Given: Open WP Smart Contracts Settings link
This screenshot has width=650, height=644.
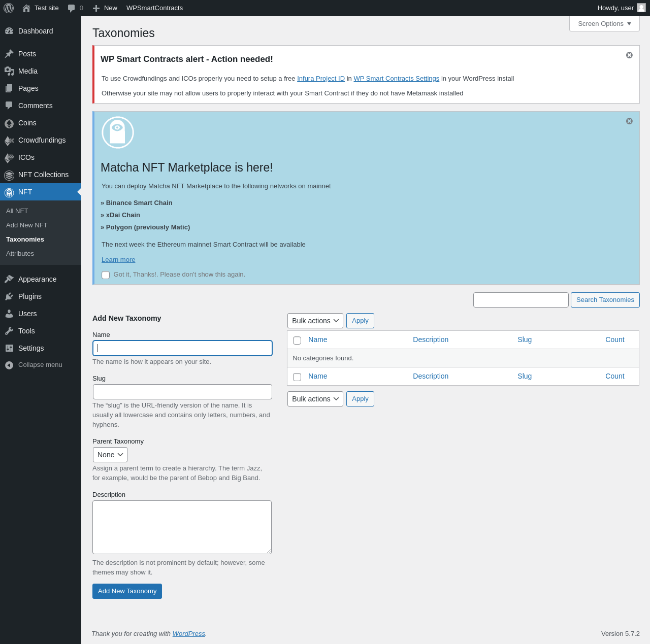Looking at the screenshot, I should tap(397, 79).
